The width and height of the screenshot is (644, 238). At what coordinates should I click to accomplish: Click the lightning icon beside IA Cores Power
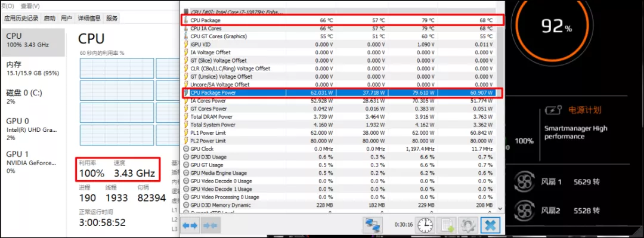pos(186,101)
